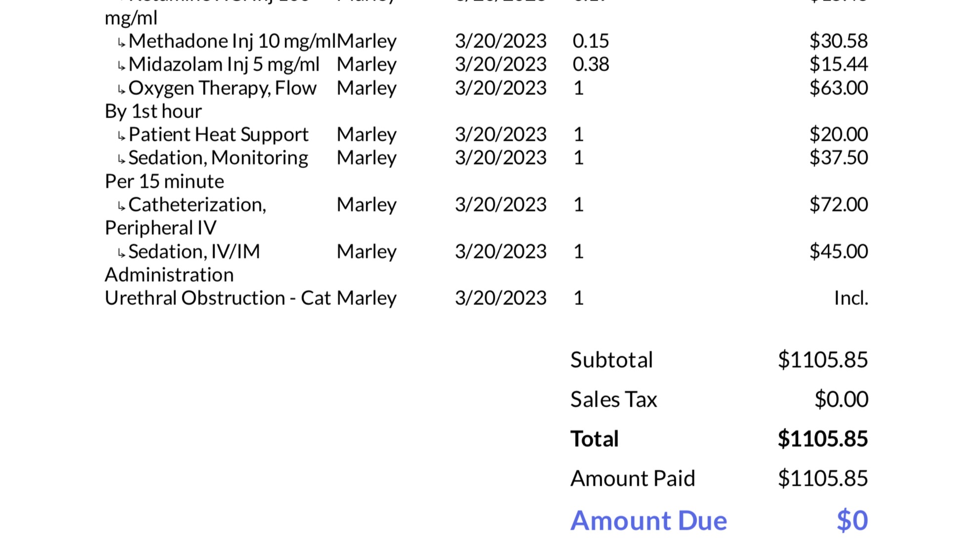Image resolution: width=980 pixels, height=553 pixels.
Task: Select the Urethral Obstruction - Cat line item
Action: point(218,298)
